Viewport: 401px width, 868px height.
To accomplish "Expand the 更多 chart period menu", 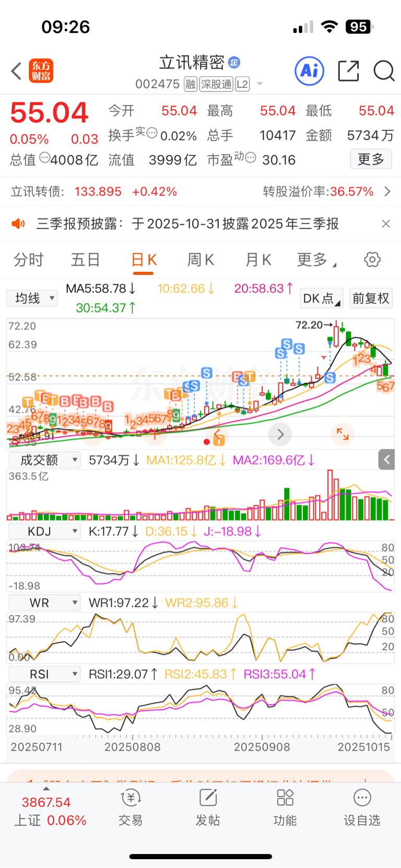I will 316,259.
